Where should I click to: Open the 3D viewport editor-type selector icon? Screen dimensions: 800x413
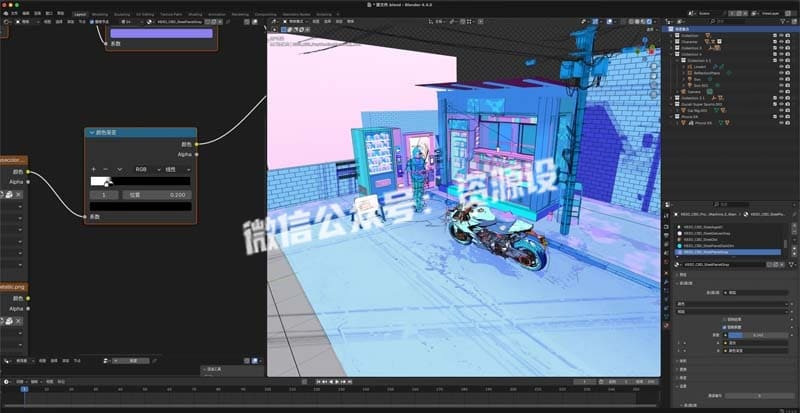tap(274, 22)
